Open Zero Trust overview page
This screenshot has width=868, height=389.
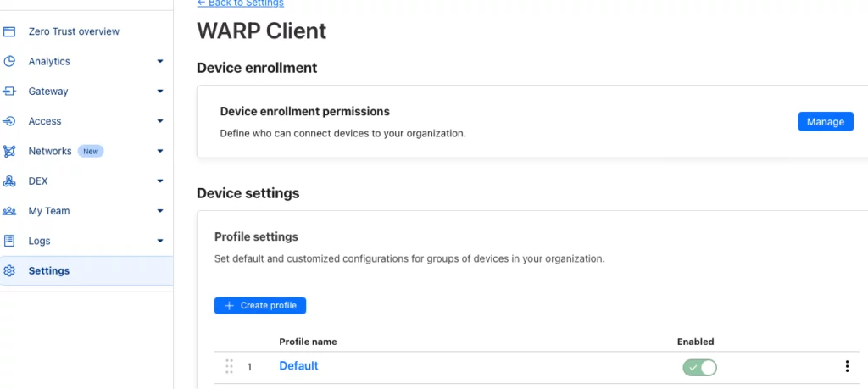74,31
